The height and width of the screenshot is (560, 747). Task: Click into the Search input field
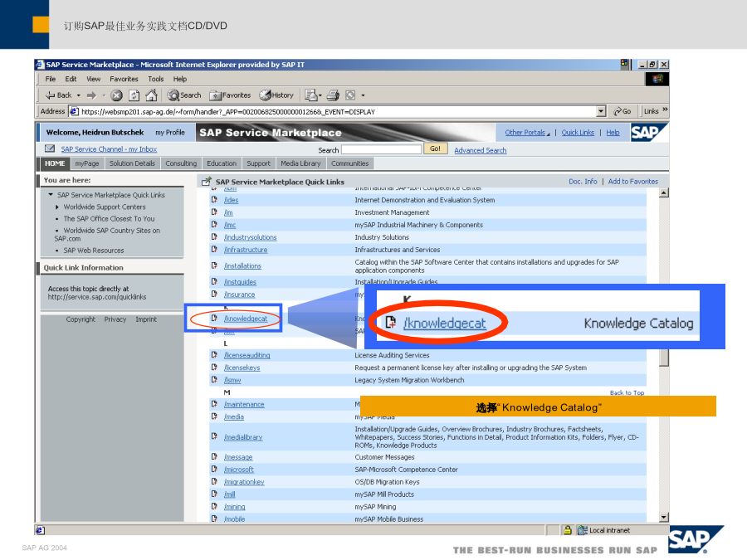click(x=382, y=149)
